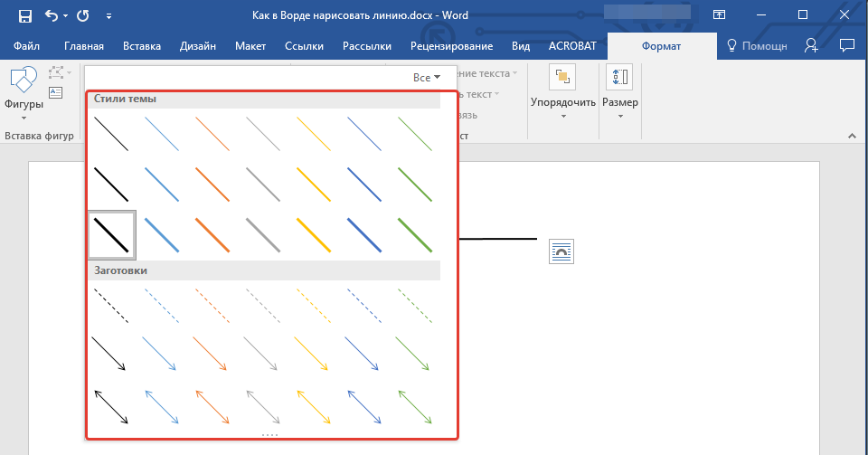Pick medium yellow line style
The height and width of the screenshot is (455, 868).
314,185
